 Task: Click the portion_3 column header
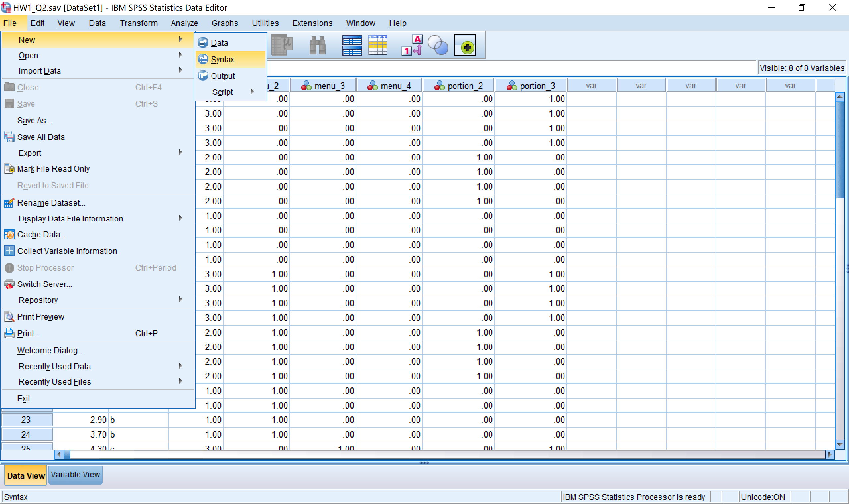tap(531, 85)
